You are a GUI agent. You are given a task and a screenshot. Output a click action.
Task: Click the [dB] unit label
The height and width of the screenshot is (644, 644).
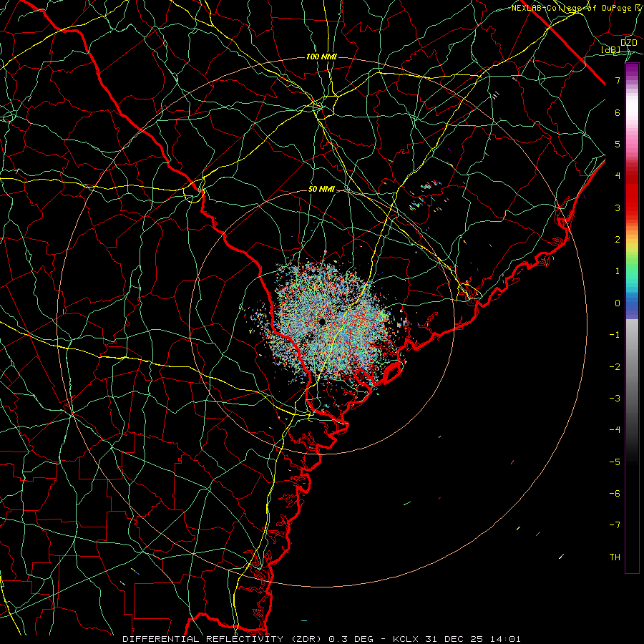click(611, 50)
